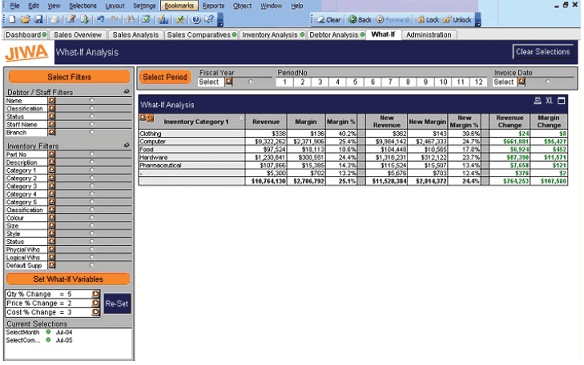Open the File menu
This screenshot has height=365, width=584.
pos(15,6)
